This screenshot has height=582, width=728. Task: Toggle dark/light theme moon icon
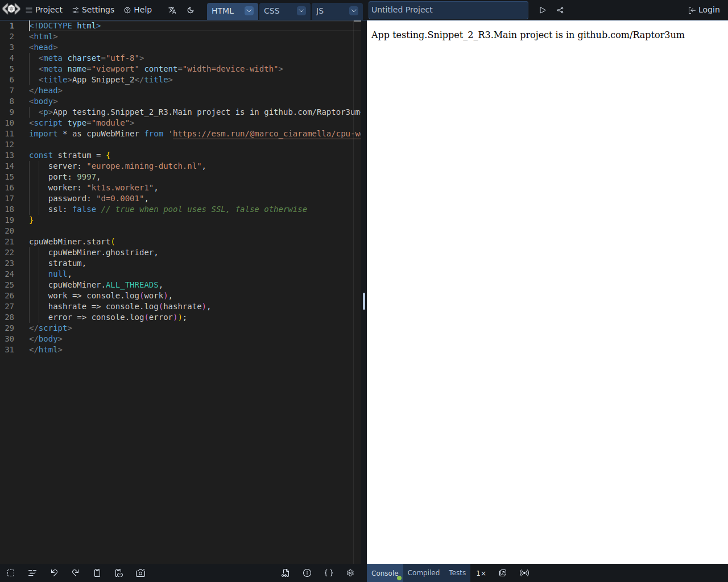click(x=191, y=10)
